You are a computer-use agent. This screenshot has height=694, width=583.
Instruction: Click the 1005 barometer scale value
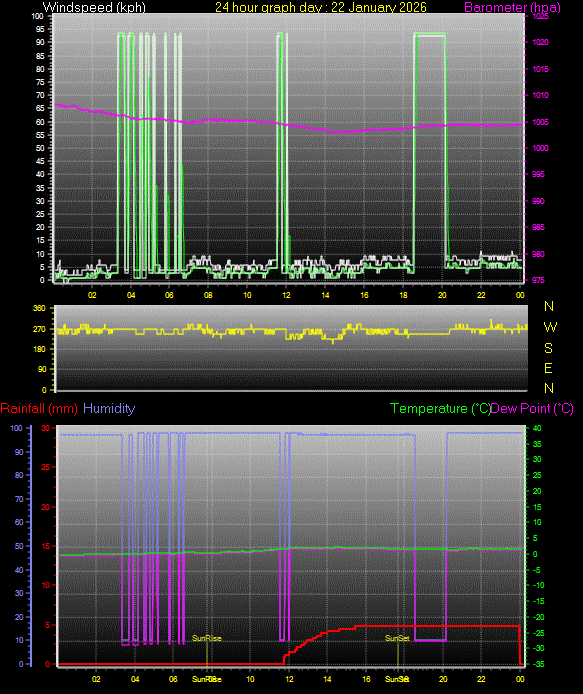(x=540, y=122)
